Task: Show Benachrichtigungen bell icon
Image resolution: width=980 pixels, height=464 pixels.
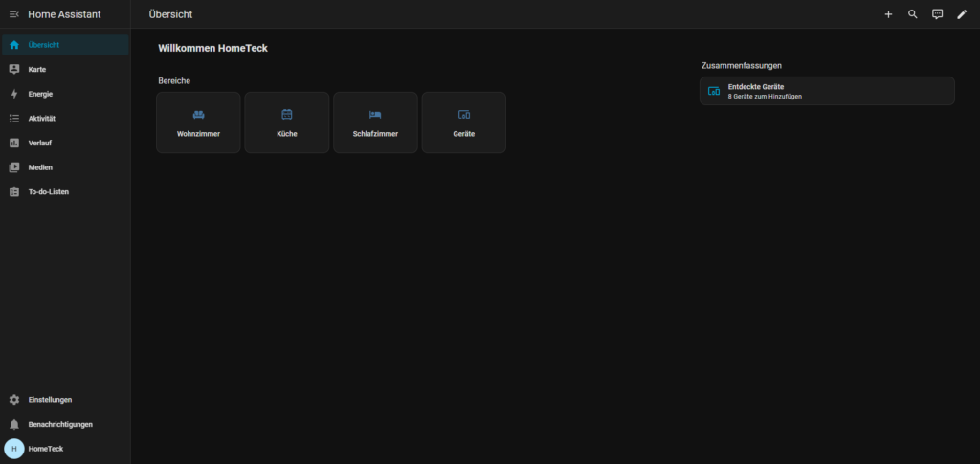Action: tap(14, 424)
